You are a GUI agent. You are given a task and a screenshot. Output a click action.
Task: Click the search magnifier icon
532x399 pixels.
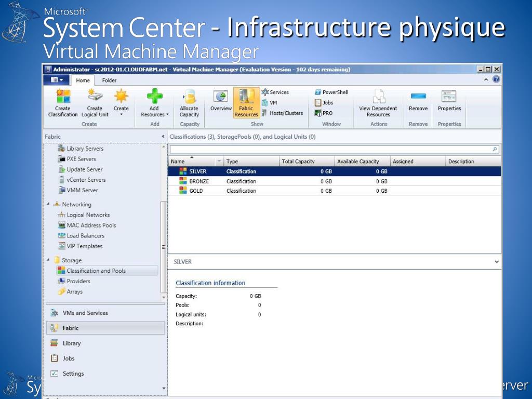click(495, 149)
